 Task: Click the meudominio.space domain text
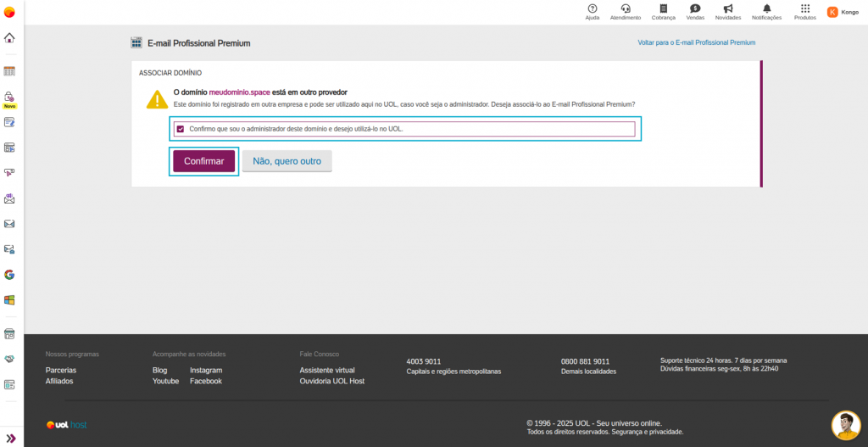[x=240, y=92]
